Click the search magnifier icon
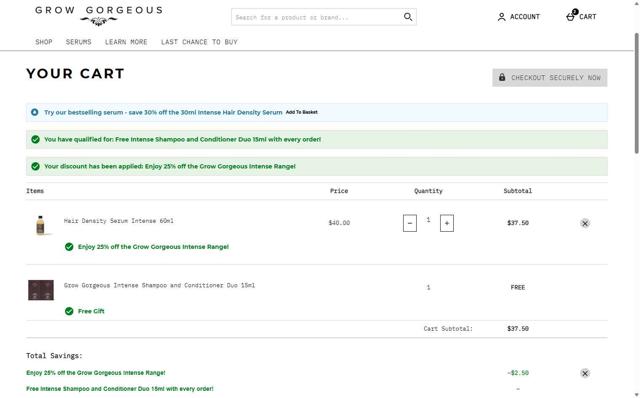Image resolution: width=640 pixels, height=398 pixels. (408, 17)
